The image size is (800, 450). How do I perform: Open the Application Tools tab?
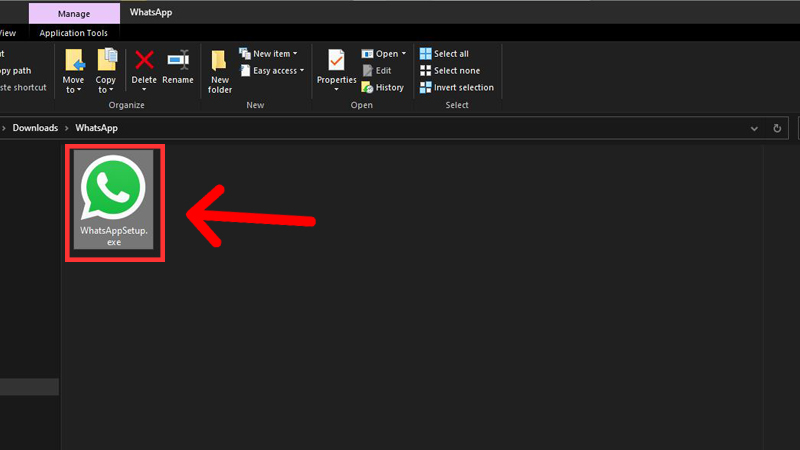pyautogui.click(x=73, y=33)
